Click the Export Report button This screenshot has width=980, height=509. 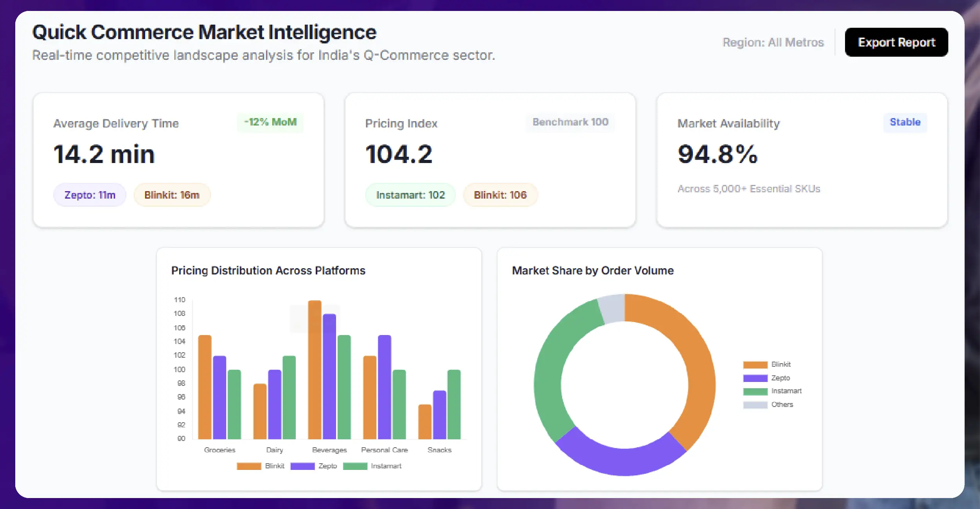[896, 42]
